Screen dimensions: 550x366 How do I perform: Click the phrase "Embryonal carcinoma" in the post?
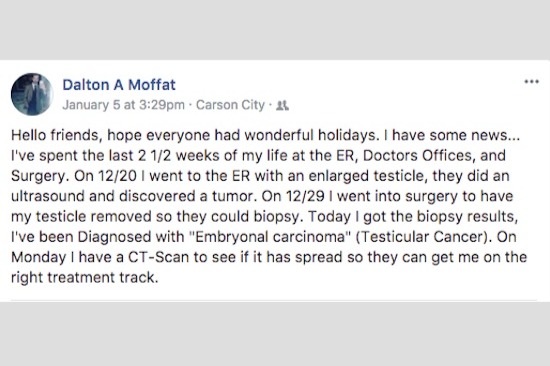pos(270,237)
